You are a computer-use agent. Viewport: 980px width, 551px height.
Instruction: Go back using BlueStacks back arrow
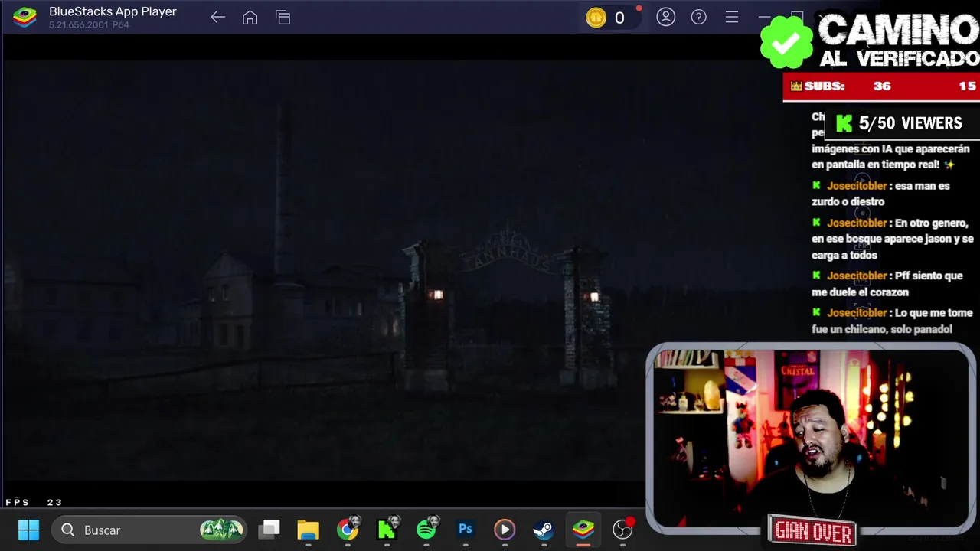click(217, 18)
